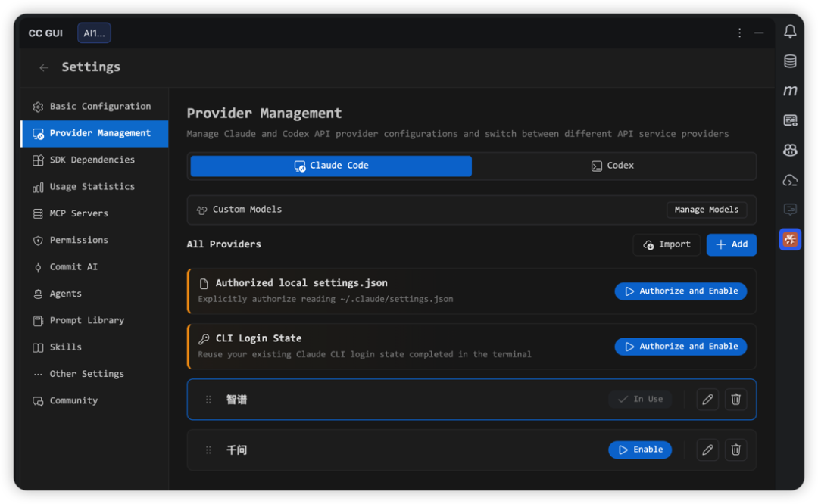Go to MCP Servers settings
The width and height of the screenshot is (818, 504).
pyautogui.click(x=95, y=213)
